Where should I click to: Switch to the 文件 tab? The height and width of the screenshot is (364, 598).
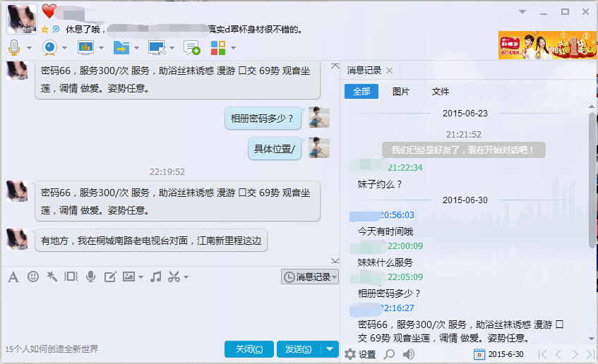pyautogui.click(x=440, y=92)
